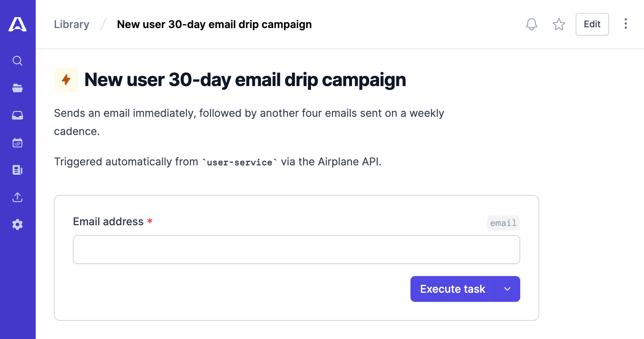Click the task title in breadcrumb

(214, 24)
